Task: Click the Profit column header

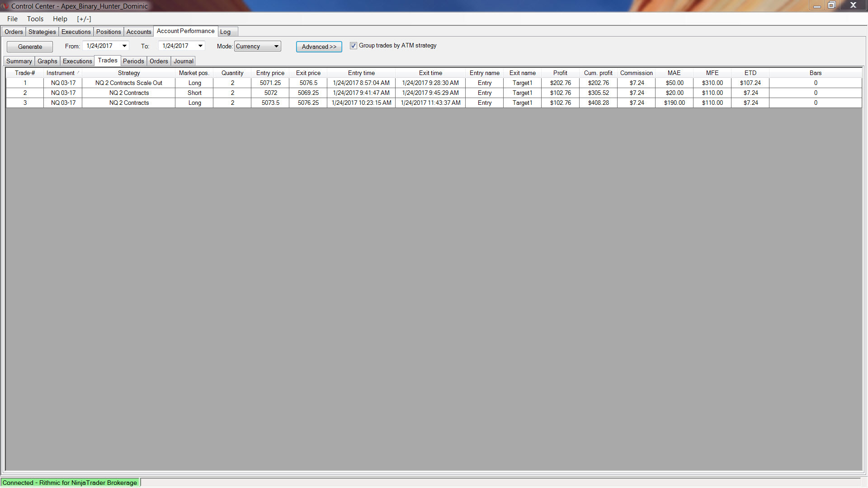Action: pyautogui.click(x=560, y=73)
